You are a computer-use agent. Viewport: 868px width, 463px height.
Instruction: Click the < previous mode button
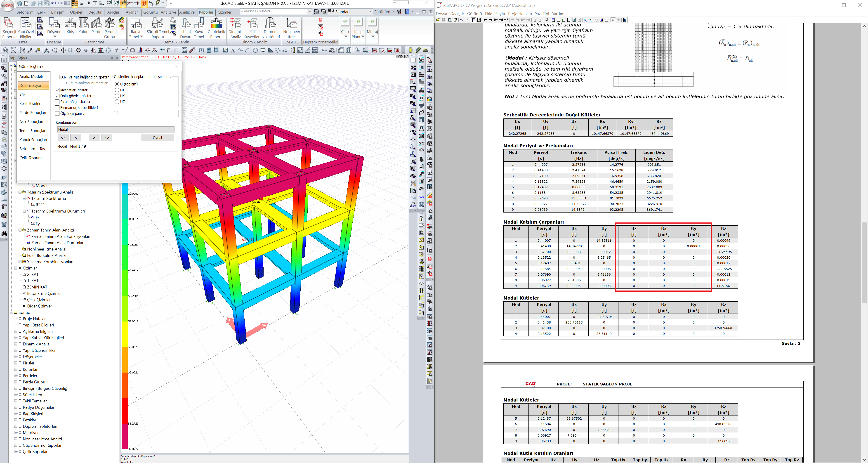tap(76, 137)
